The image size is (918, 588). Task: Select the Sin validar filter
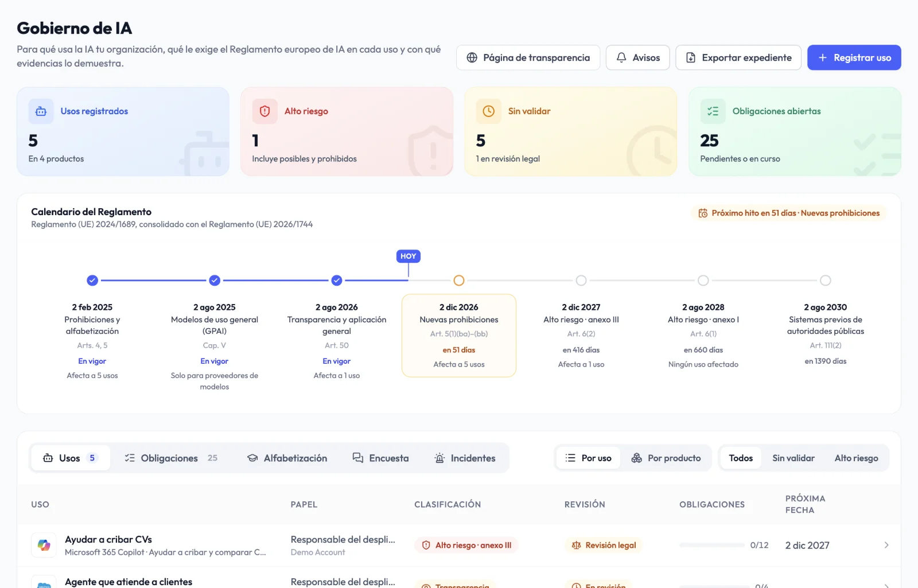pyautogui.click(x=793, y=458)
